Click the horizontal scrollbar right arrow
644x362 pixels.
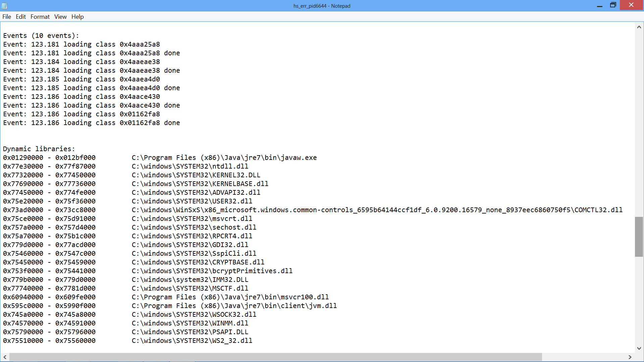coord(630,357)
